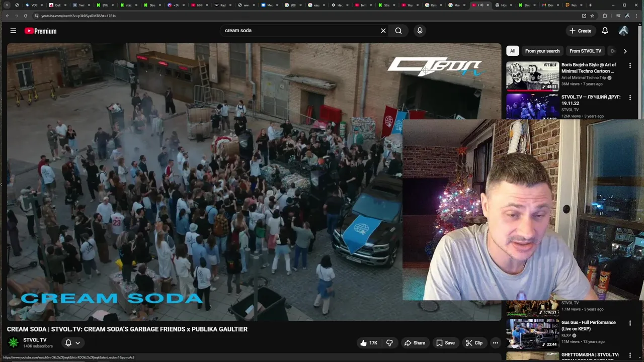Open Gus Gus Full Performance video title
This screenshot has width=644, height=362.
point(589,326)
